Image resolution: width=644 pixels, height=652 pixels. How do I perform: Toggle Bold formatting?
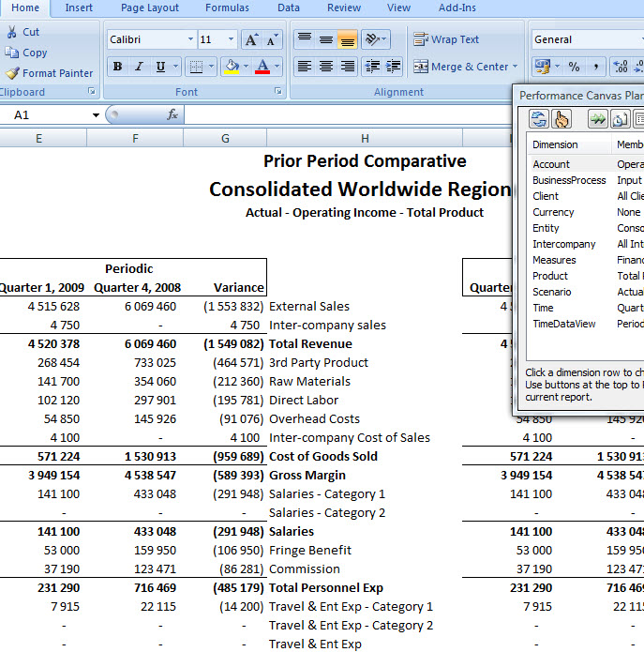[x=117, y=67]
